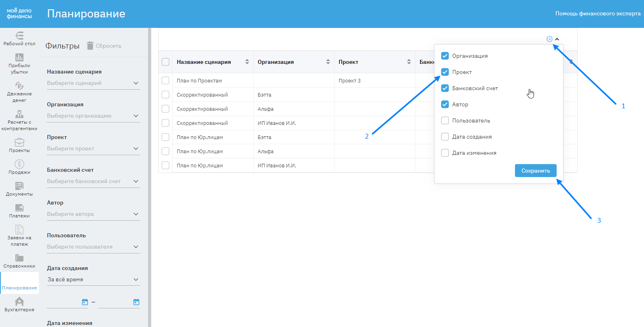644x327 pixels.
Task: Sort by Организация column arrows
Action: click(328, 62)
